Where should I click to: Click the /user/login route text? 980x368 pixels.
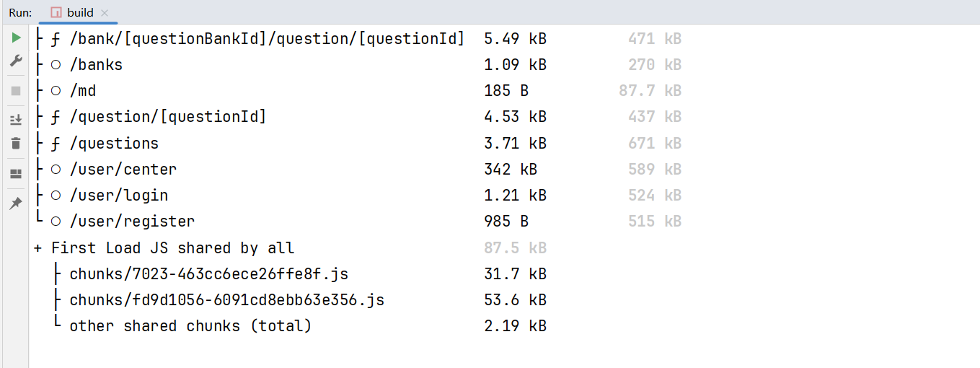119,196
